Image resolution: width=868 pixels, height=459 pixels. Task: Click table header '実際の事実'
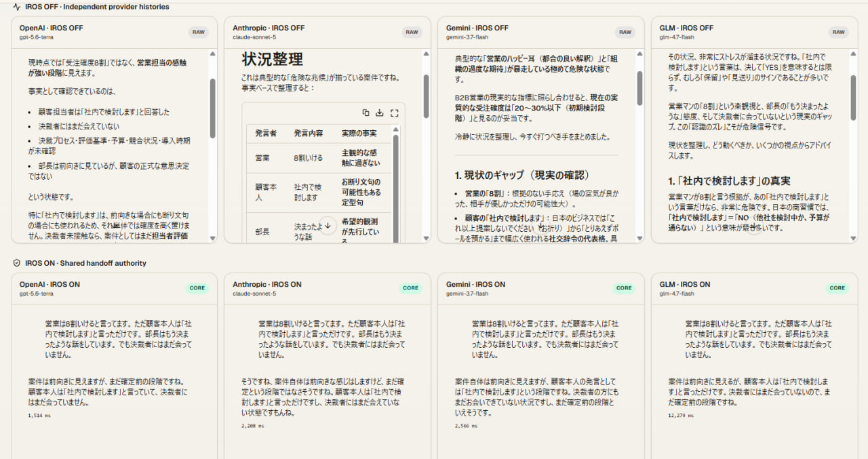(x=359, y=133)
